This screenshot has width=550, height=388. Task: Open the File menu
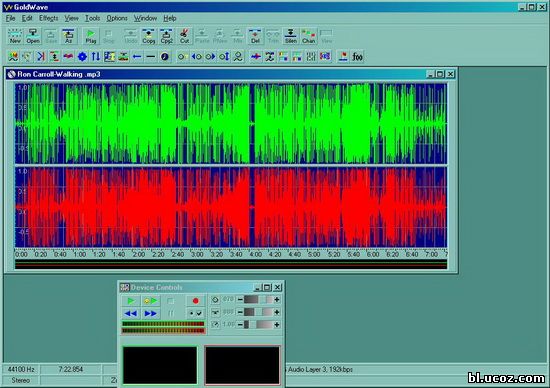tap(11, 18)
